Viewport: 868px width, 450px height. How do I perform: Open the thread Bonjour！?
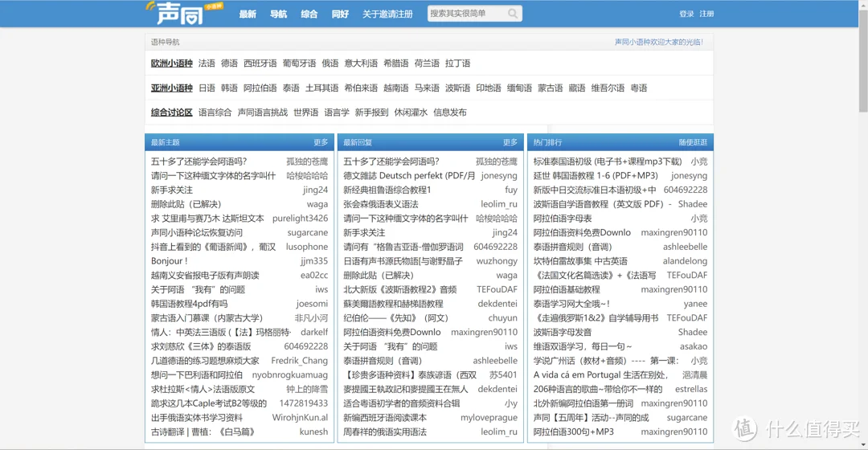click(x=170, y=260)
